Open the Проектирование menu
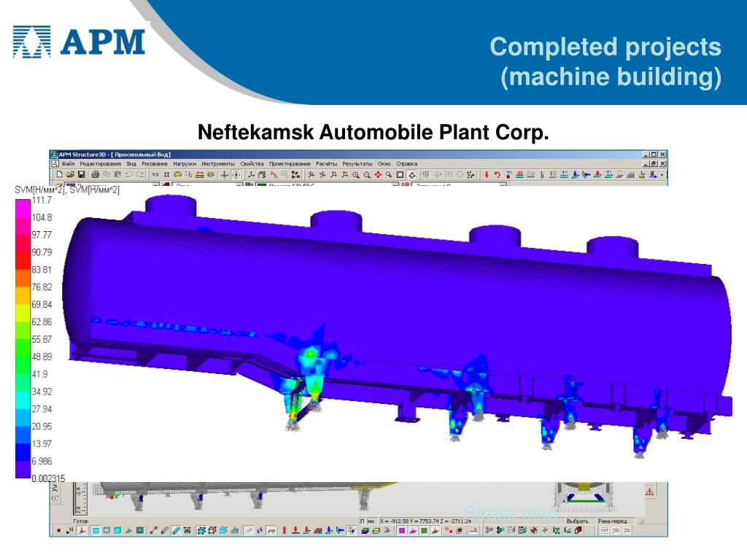The height and width of the screenshot is (560, 747). click(290, 164)
